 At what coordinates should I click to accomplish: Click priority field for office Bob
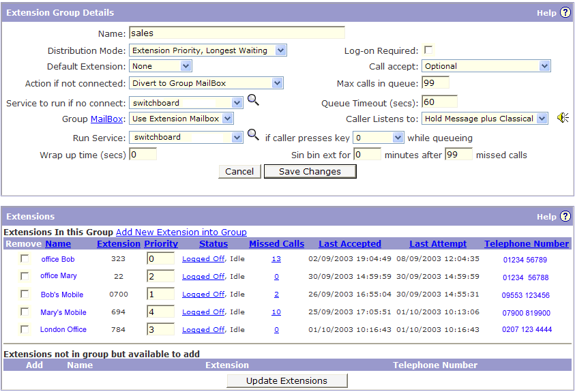(160, 258)
